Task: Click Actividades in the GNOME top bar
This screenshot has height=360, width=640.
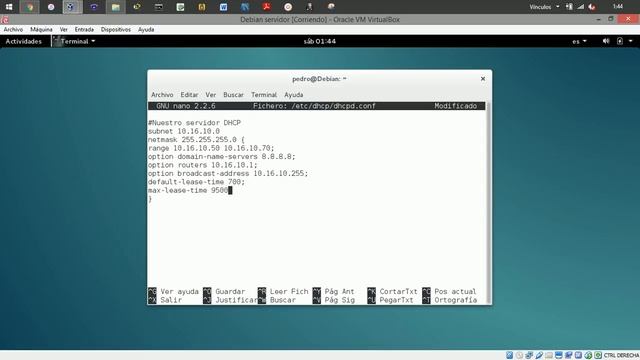Action: pos(23,41)
